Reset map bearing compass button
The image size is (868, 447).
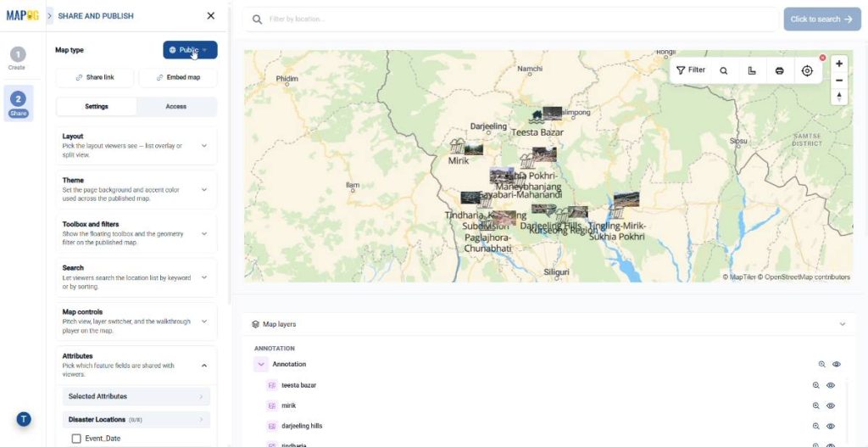839,97
